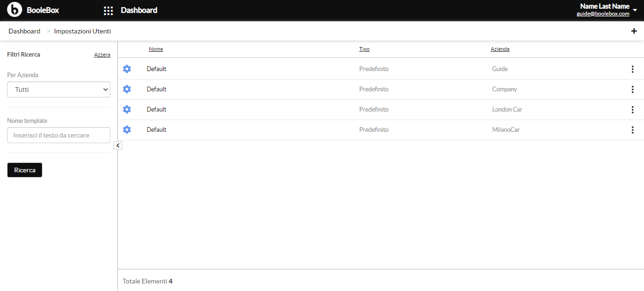Click the gear icon for London Car row
Screen dimensions: 644x291
click(x=127, y=109)
